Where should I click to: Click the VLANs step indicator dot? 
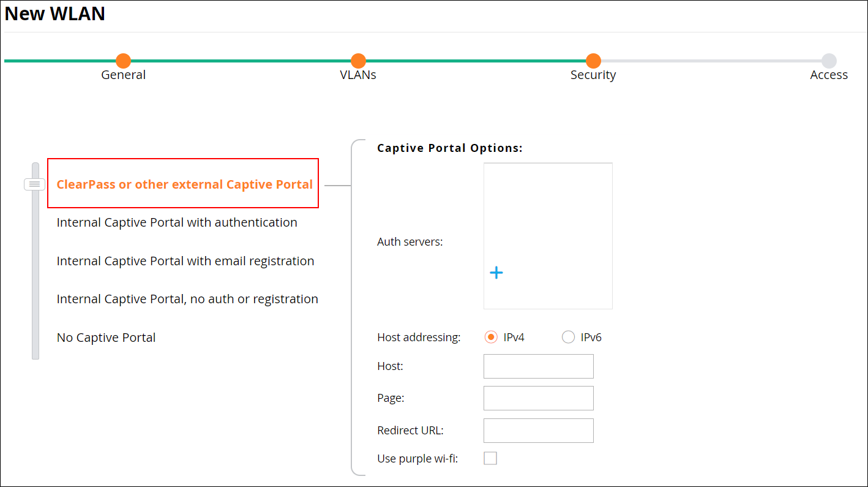[358, 61]
